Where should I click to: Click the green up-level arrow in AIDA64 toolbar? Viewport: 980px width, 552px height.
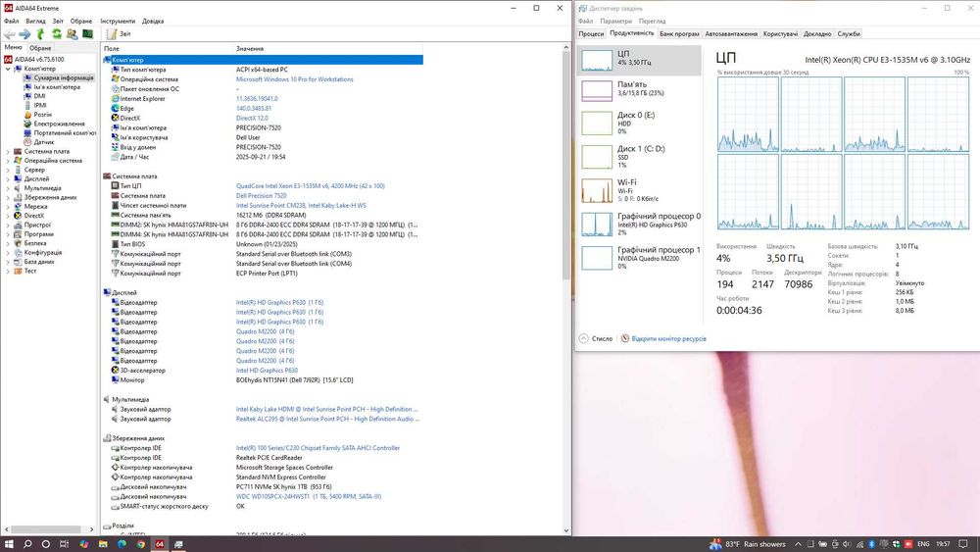(x=40, y=33)
